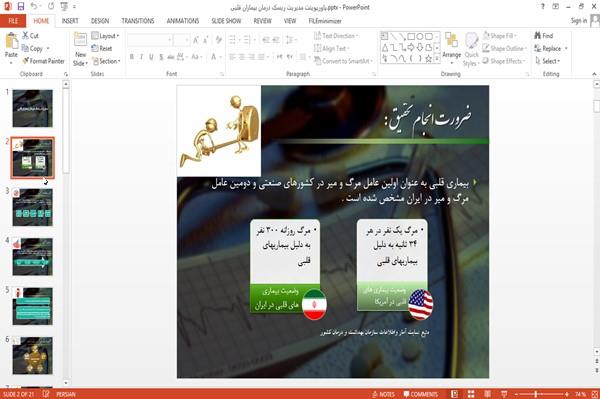Click the Redo icon in title bar
The width and height of the screenshot is (600, 399).
[x=51, y=7]
